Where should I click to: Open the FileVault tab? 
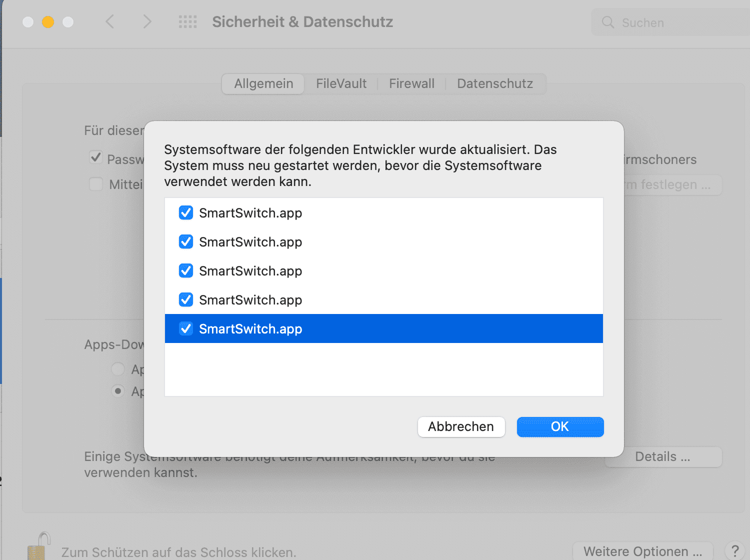[341, 83]
